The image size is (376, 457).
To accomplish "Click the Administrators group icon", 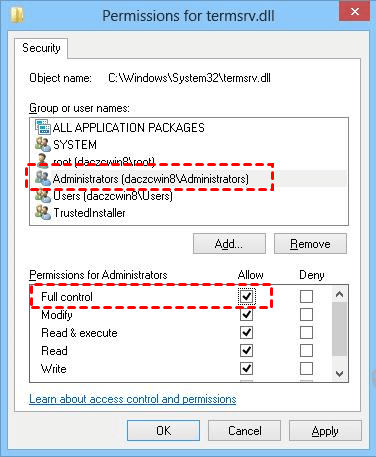I will [43, 178].
